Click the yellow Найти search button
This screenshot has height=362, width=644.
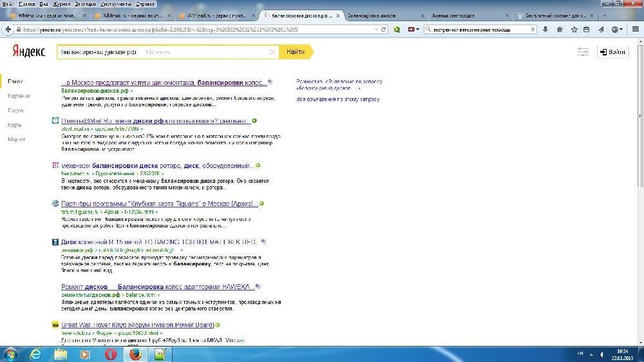coord(296,52)
